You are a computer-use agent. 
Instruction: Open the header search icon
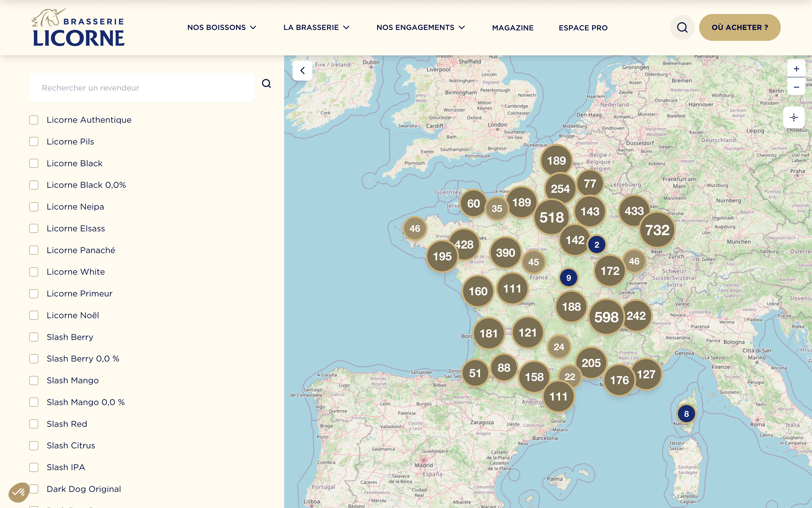(682, 27)
